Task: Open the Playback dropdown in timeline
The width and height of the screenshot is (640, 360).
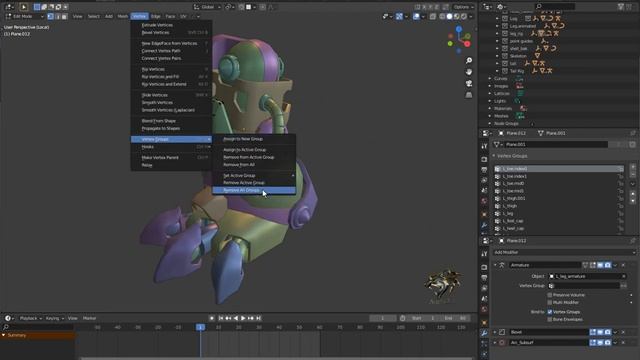Action: (x=31, y=318)
